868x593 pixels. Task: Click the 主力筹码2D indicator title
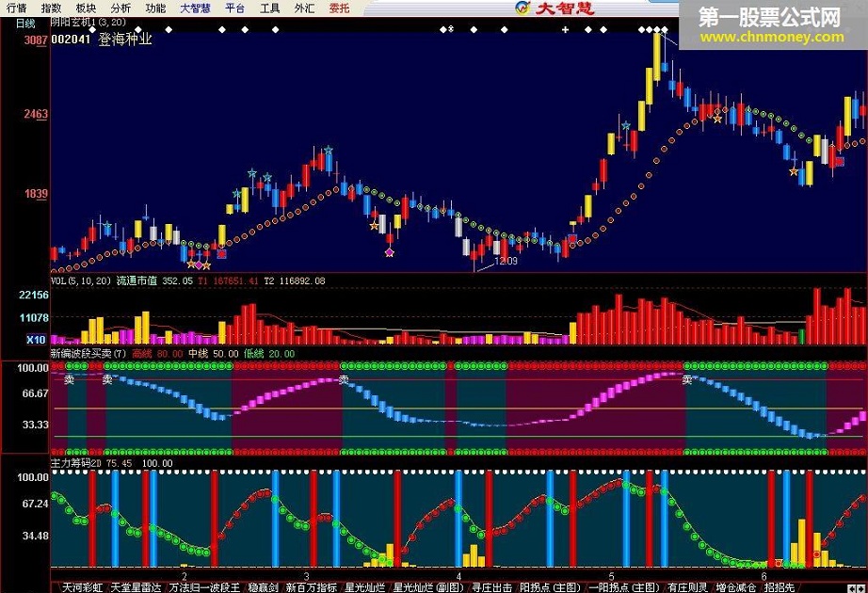[x=76, y=463]
